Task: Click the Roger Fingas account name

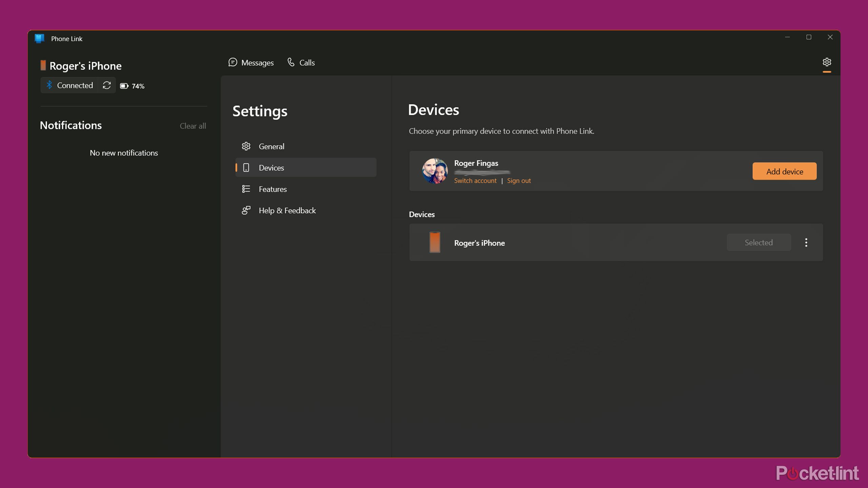Action: (476, 163)
